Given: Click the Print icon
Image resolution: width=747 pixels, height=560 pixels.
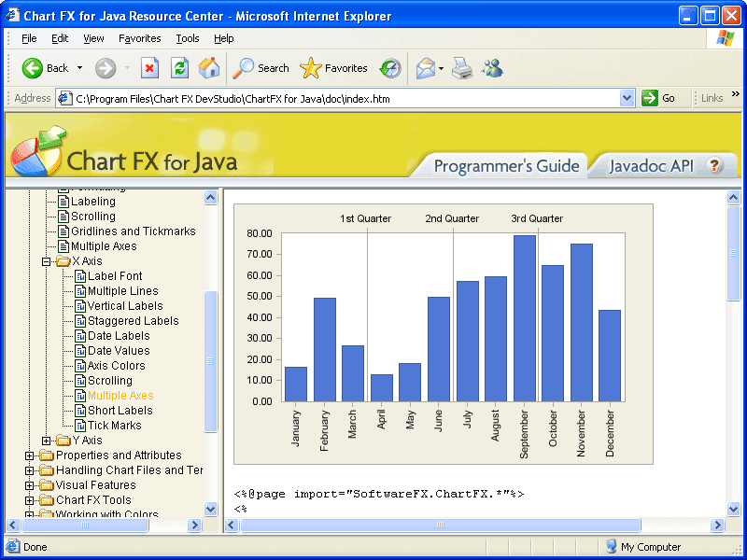Looking at the screenshot, I should 462,68.
